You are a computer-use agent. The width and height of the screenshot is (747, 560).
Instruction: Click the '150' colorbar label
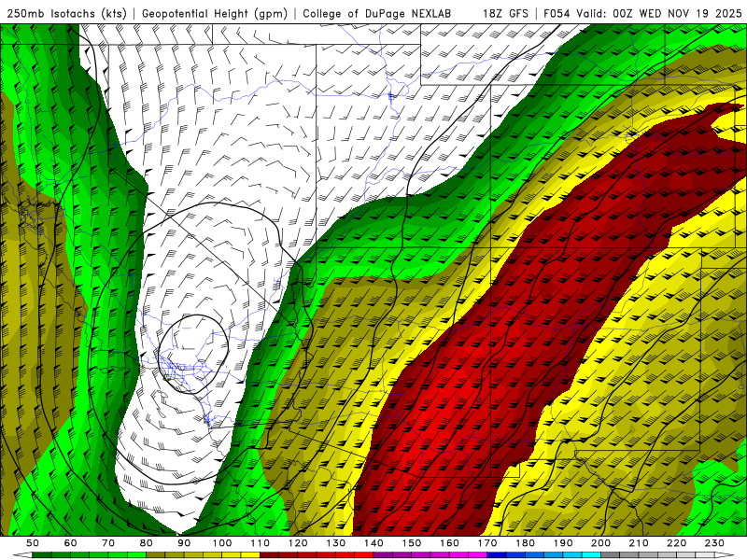coord(412,543)
